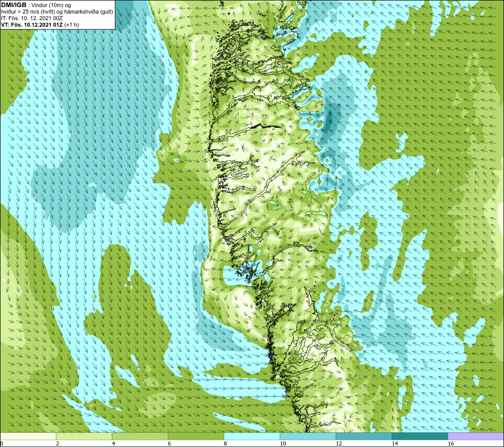504x447 pixels.
Task: Click the legend scale label 16
Action: pos(451,443)
